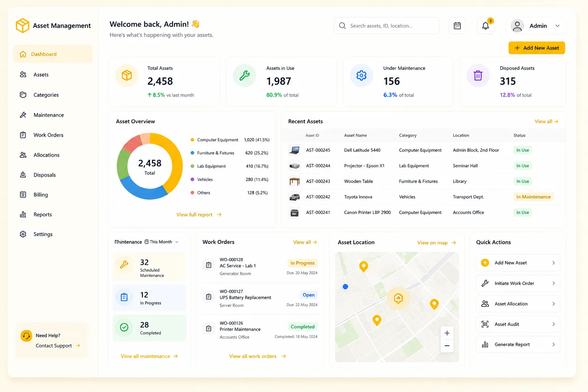Expand the Admin account dropdown
Viewport: 588px width, 392px height.
(557, 26)
